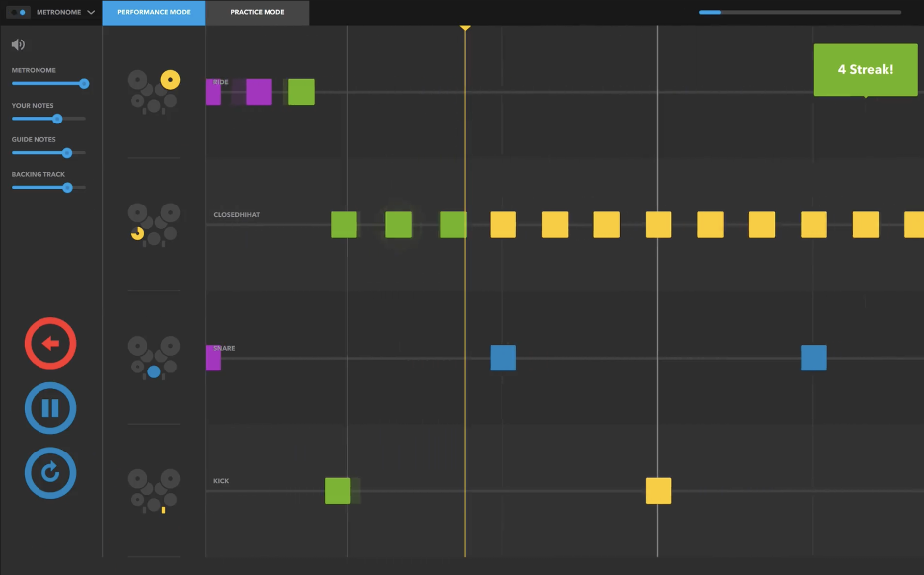Click the Your Notes volume slider handle

(57, 119)
